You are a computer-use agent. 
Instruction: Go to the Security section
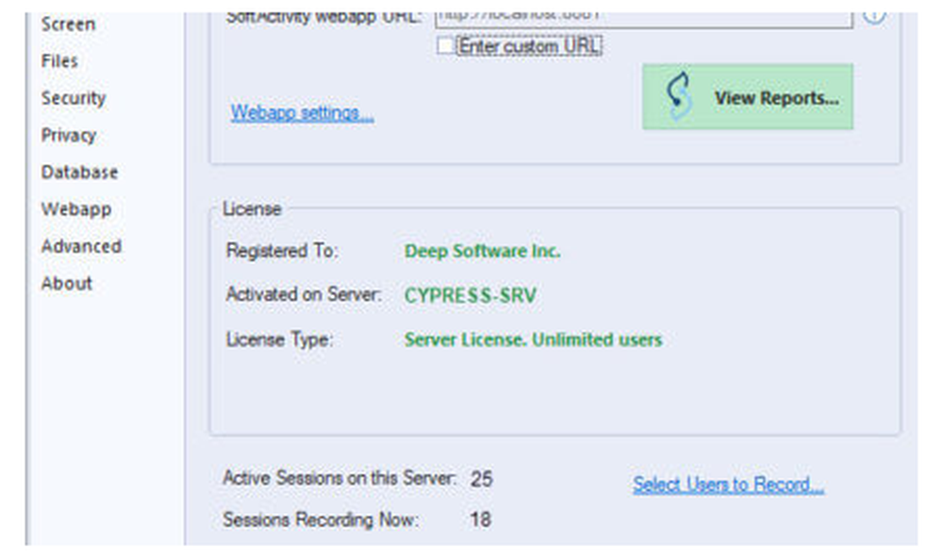[74, 98]
